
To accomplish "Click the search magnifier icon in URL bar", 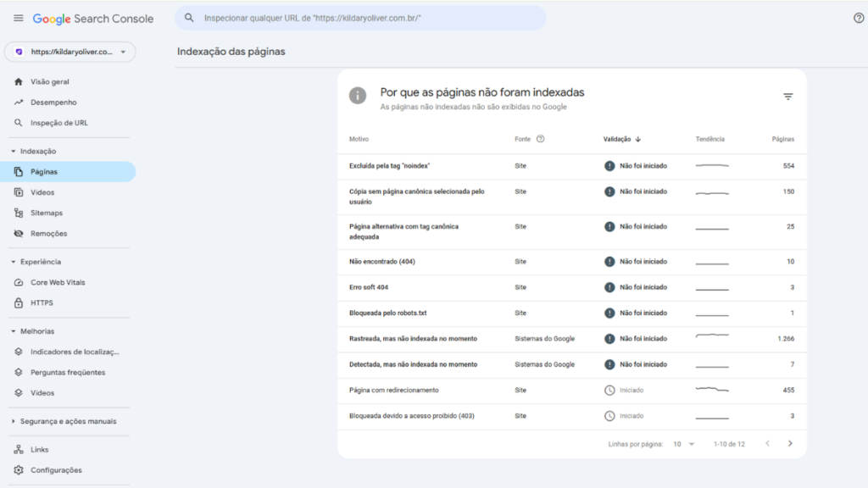I will click(189, 18).
